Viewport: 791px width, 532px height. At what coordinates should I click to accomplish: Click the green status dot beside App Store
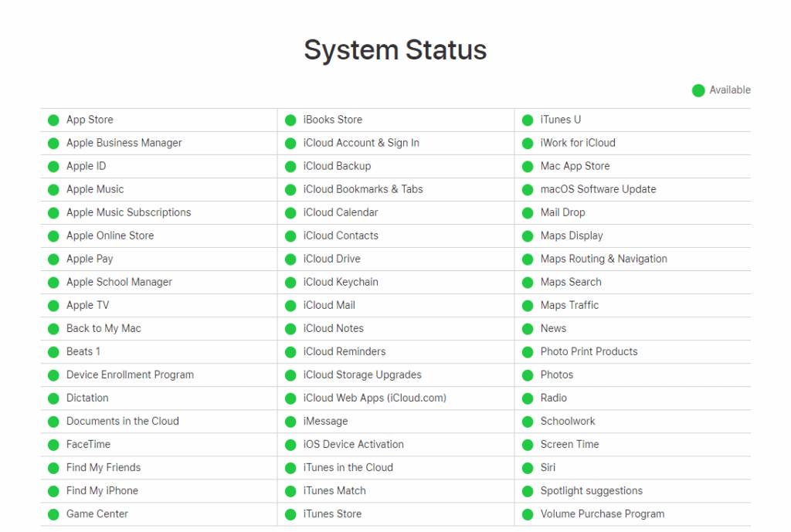point(53,120)
